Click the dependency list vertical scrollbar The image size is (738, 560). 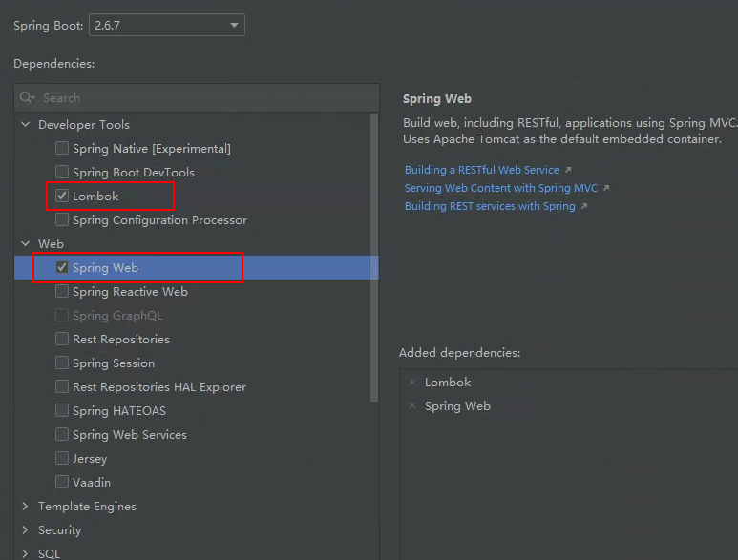(374, 286)
